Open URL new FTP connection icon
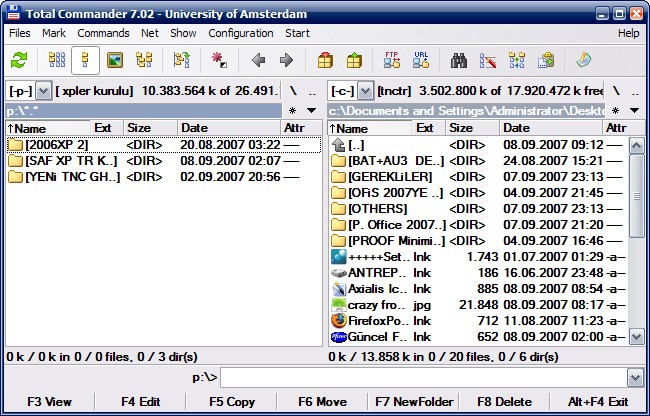This screenshot has height=416, width=650. point(421,60)
